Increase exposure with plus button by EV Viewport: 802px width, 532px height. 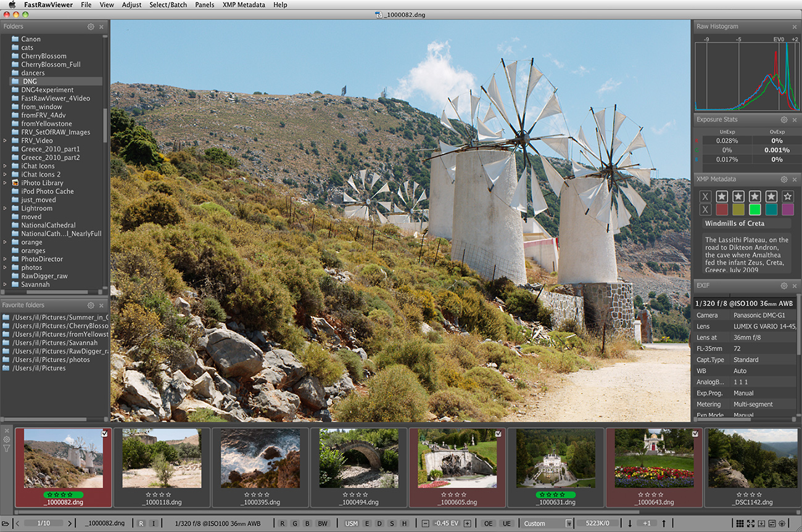pos(467,523)
